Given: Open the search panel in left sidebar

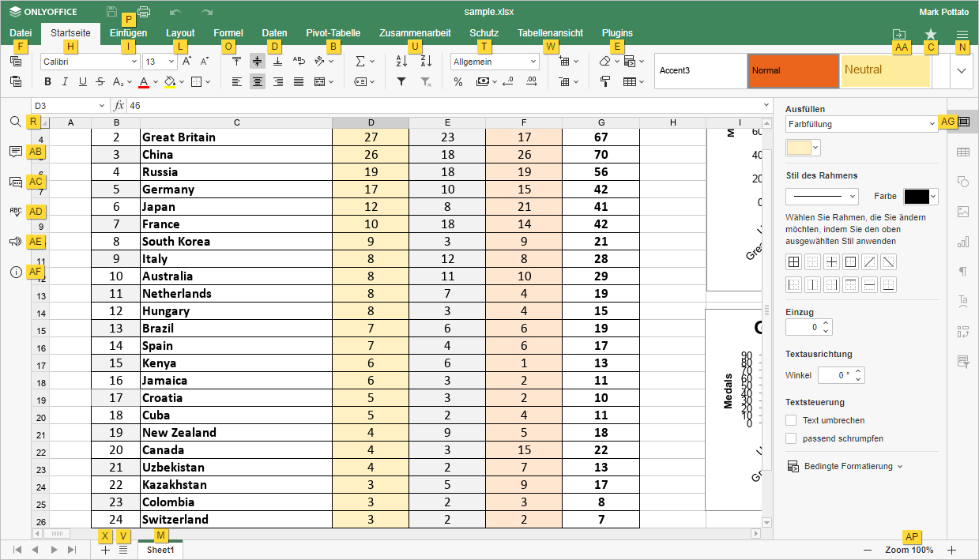Looking at the screenshot, I should pyautogui.click(x=15, y=122).
